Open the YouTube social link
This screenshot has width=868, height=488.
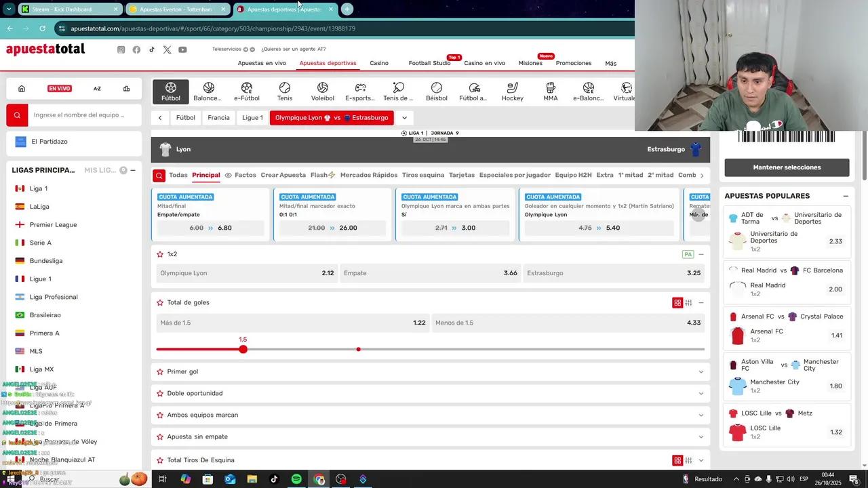pos(182,49)
